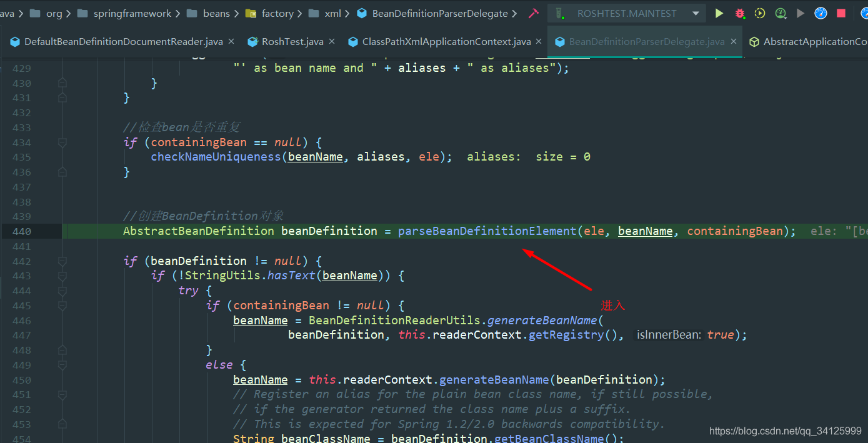Switch to ClassPathXmlApplicationContext.java tab

(446, 42)
